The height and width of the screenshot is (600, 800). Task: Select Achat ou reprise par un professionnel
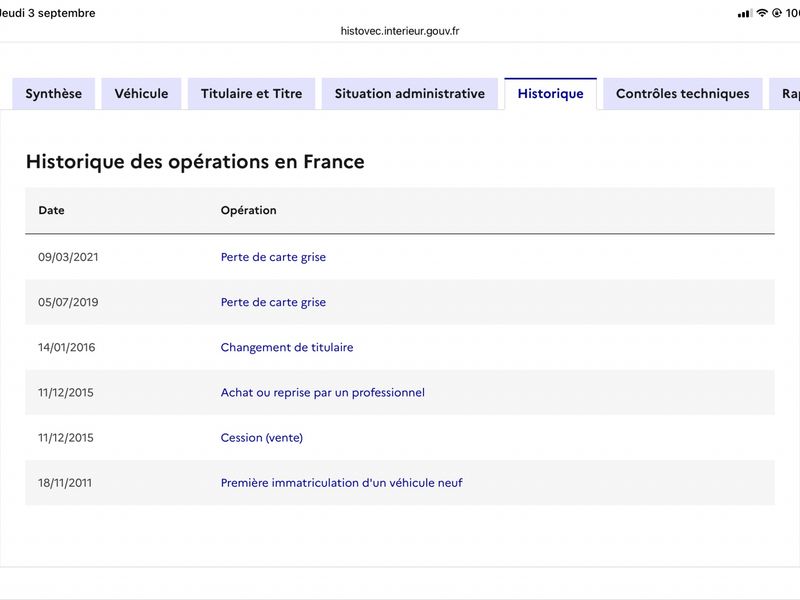point(322,392)
